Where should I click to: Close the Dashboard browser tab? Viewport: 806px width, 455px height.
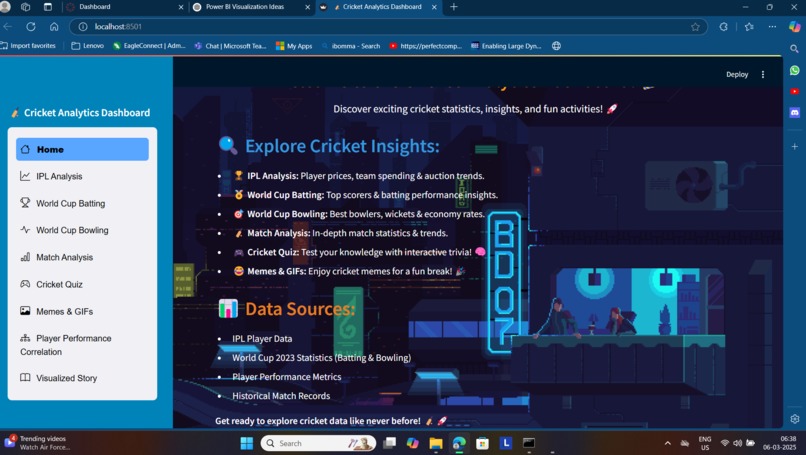[180, 7]
